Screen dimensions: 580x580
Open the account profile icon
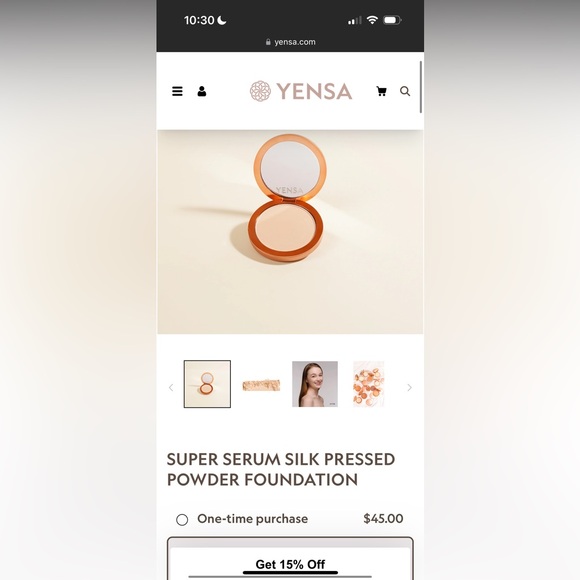coord(202,91)
